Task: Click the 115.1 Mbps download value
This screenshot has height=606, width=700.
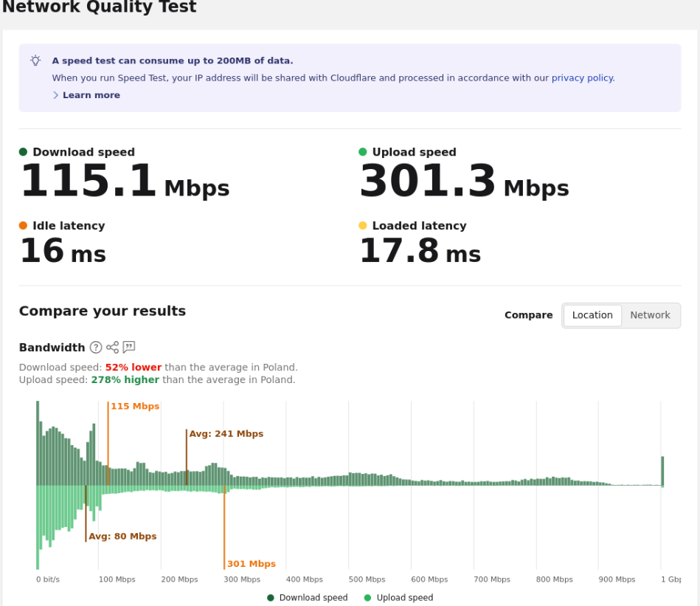Action: point(125,181)
